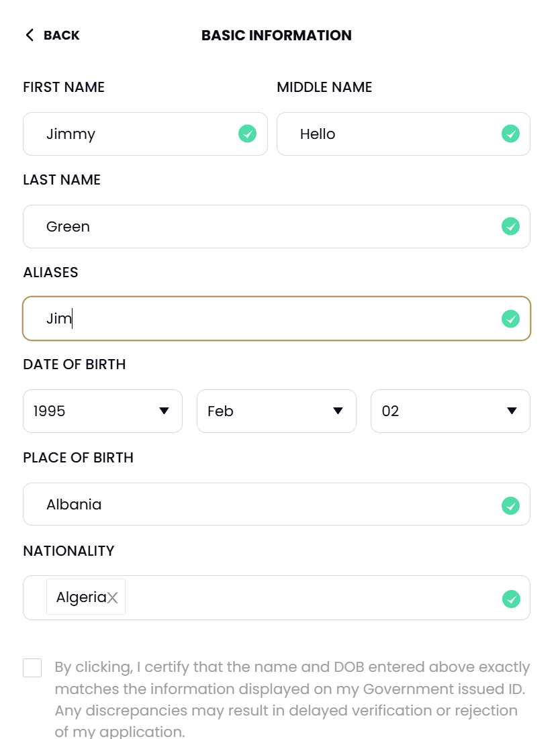Open the birth year 1995 dropdown
Viewport: 560px width, 739px height.
(103, 411)
